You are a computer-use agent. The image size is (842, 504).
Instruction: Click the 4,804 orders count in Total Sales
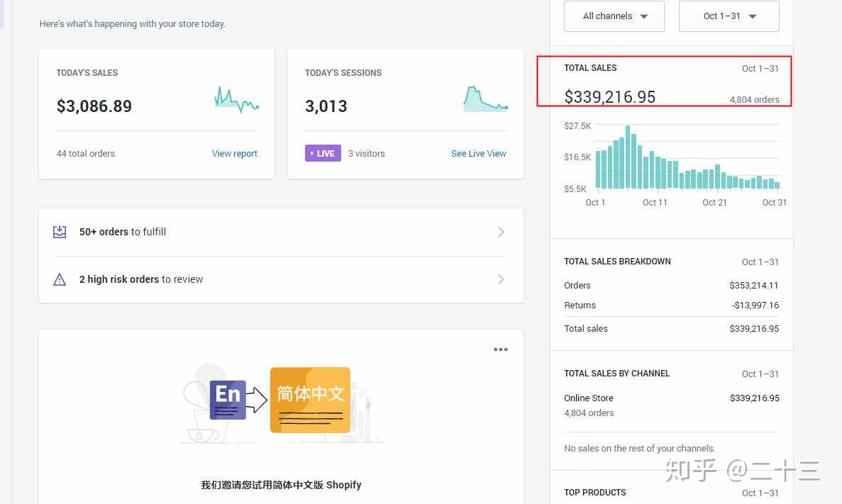754,100
